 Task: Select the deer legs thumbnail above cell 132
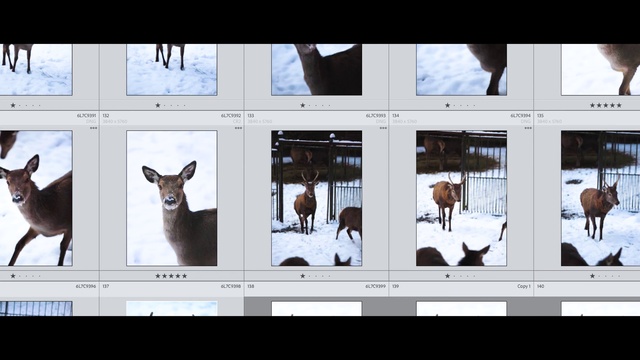click(x=172, y=70)
